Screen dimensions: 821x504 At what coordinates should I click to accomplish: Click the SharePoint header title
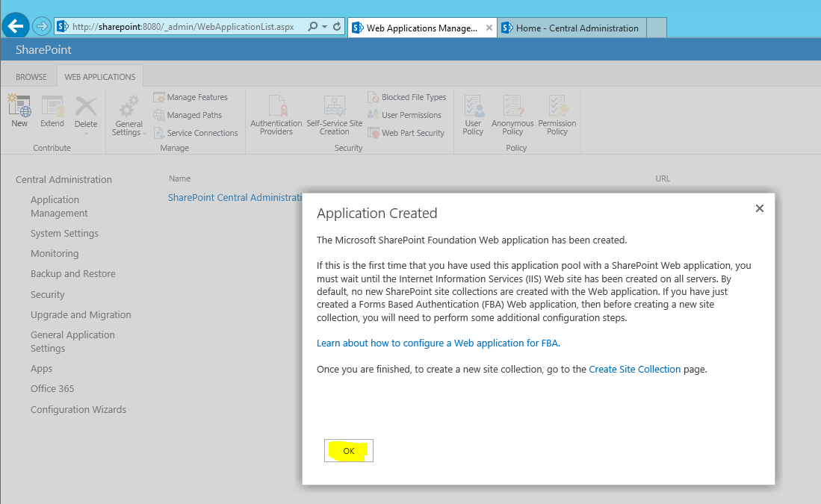(43, 50)
